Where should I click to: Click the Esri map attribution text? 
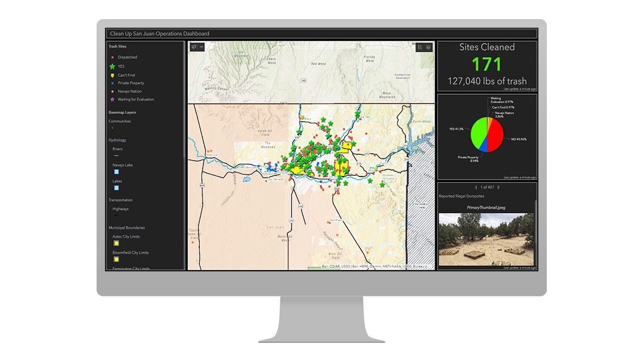point(375,267)
